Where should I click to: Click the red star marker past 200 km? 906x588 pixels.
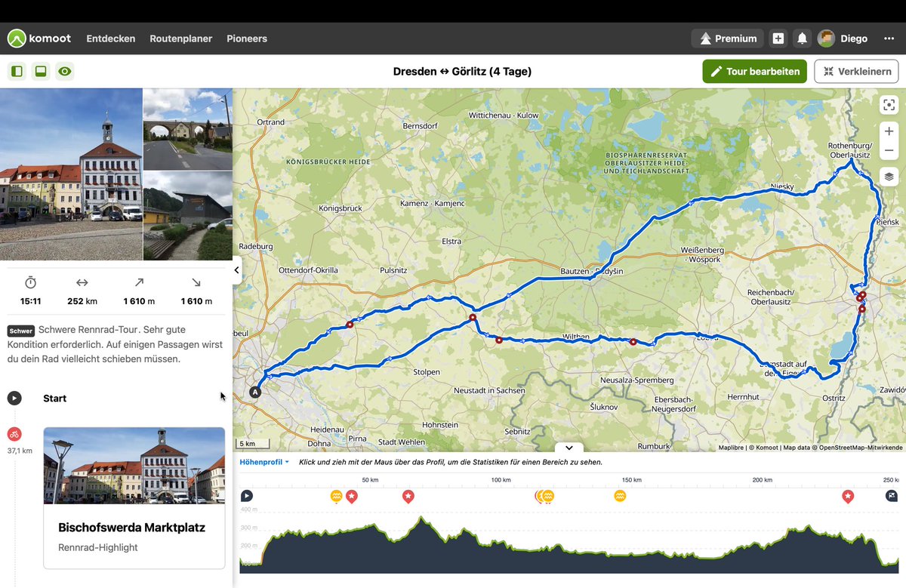tap(848, 496)
